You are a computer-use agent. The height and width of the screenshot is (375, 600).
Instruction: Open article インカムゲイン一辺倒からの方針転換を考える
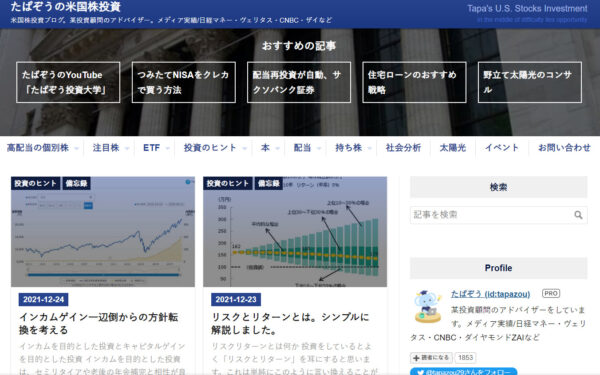pos(99,323)
